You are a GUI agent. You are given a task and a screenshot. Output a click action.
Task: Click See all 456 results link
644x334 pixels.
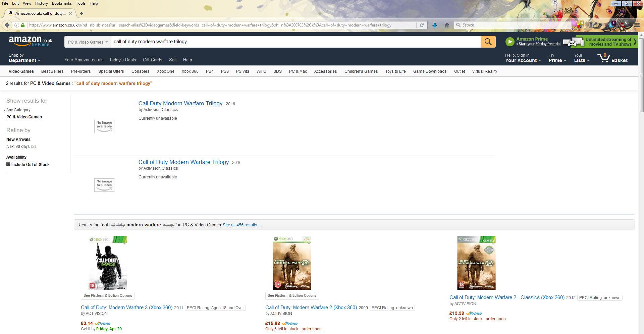(x=241, y=225)
